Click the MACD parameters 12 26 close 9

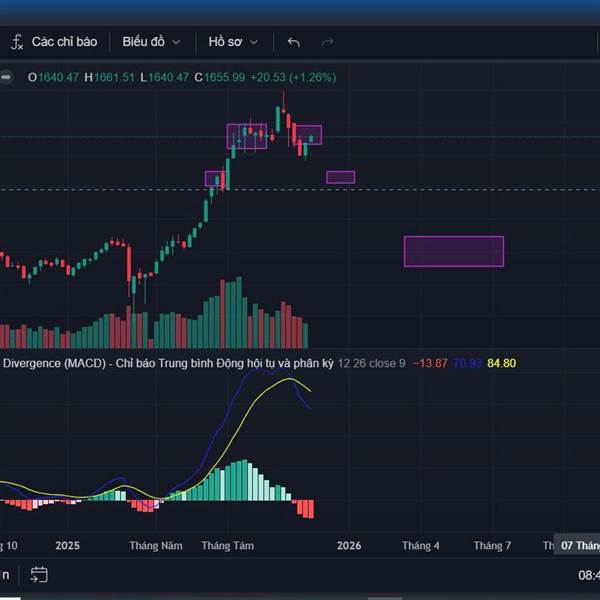[x=371, y=363]
